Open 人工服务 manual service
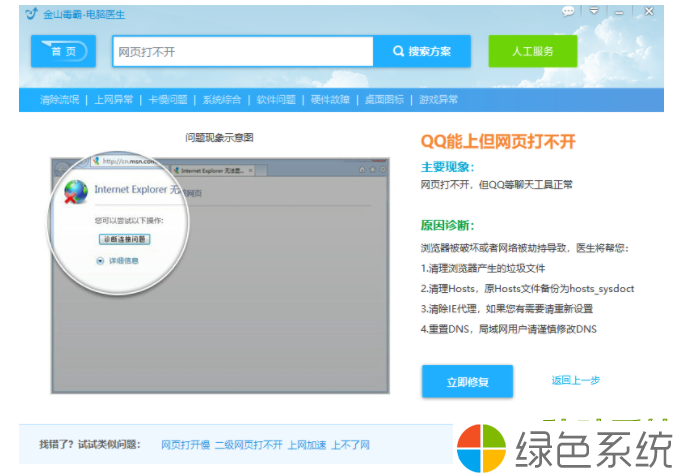 [533, 51]
